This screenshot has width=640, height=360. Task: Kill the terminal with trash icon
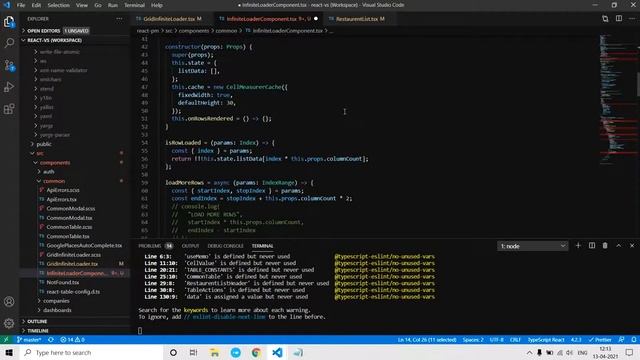(605, 246)
